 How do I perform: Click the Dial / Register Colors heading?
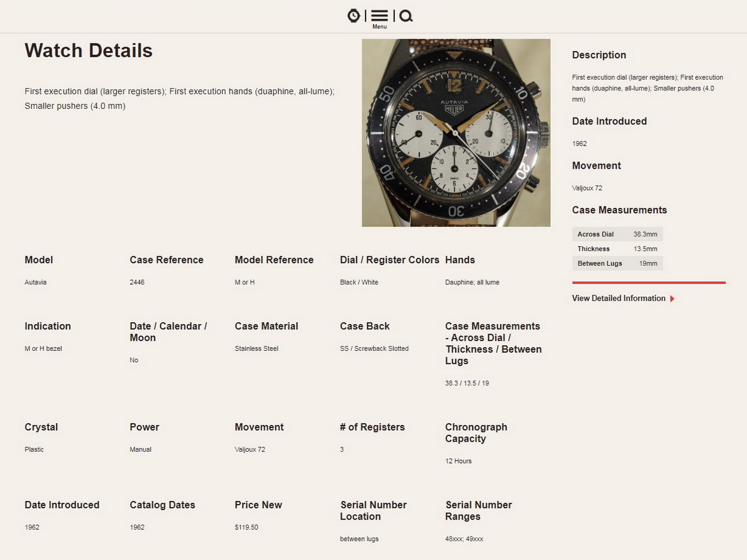pyautogui.click(x=389, y=260)
